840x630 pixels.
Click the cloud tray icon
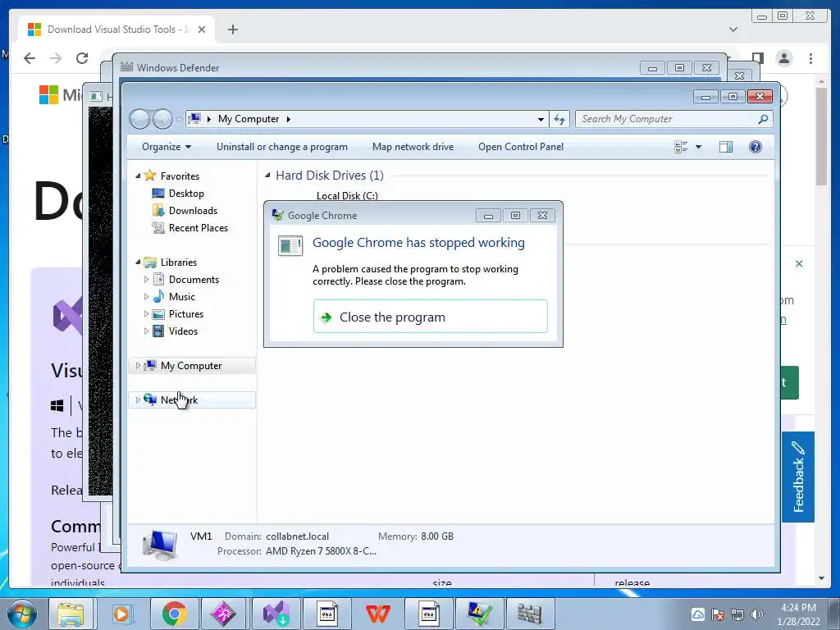pos(697,614)
